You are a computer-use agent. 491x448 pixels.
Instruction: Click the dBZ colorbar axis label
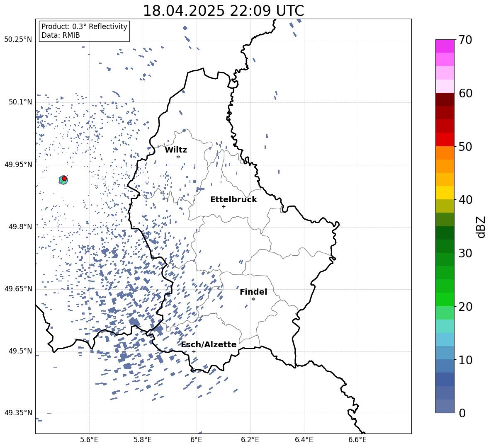click(481, 227)
